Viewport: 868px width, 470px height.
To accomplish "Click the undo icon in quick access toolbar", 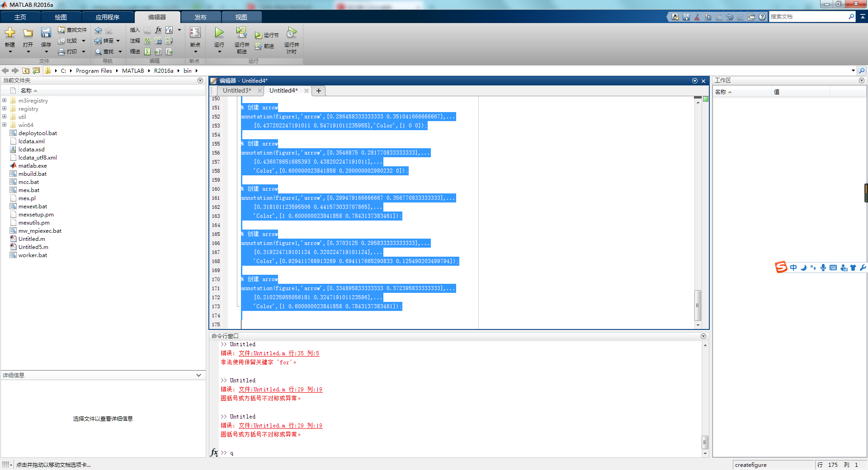I will tap(730, 17).
